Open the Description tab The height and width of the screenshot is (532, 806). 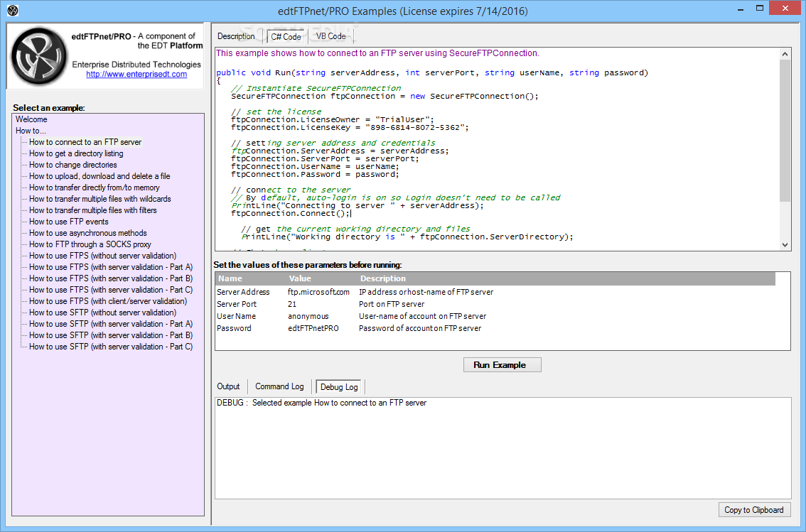(x=236, y=36)
